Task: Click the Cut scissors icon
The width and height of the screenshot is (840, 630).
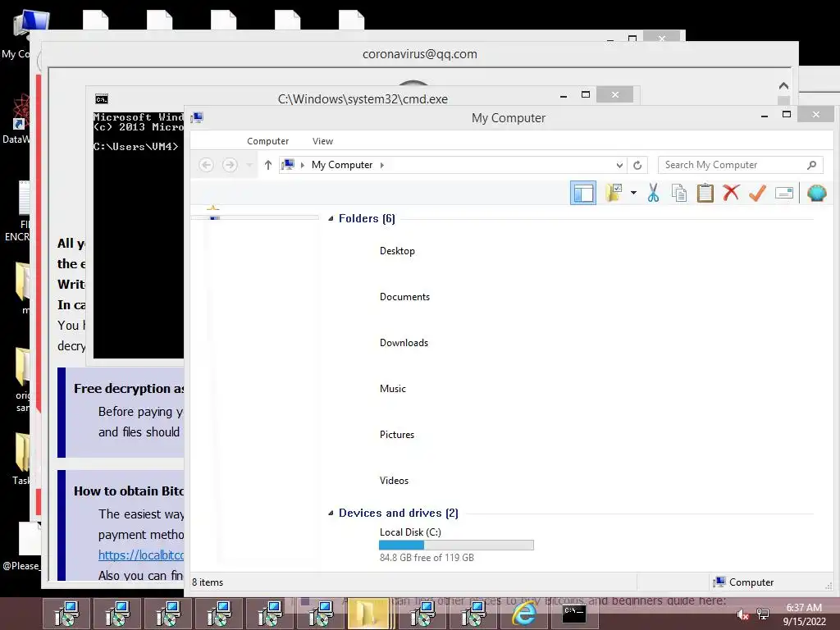Action: tap(653, 193)
